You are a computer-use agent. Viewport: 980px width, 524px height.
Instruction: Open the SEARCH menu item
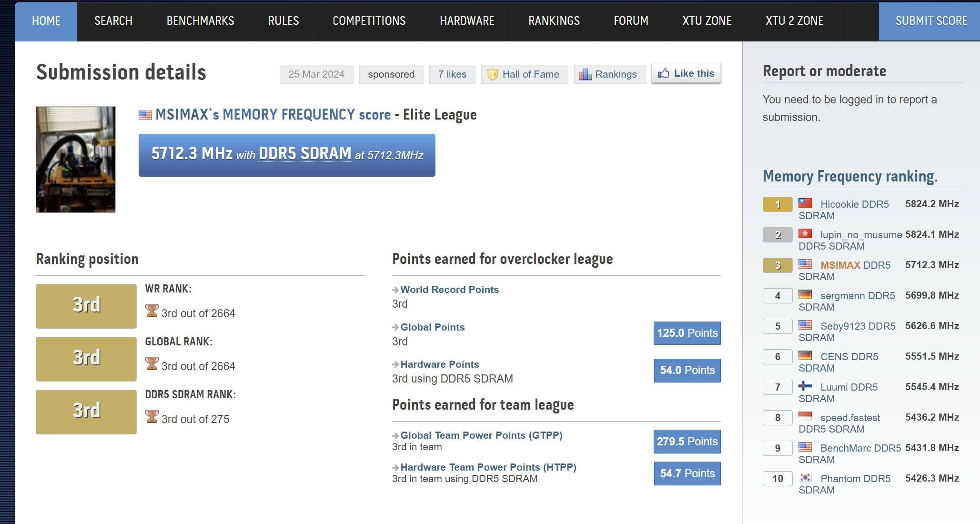tap(113, 21)
